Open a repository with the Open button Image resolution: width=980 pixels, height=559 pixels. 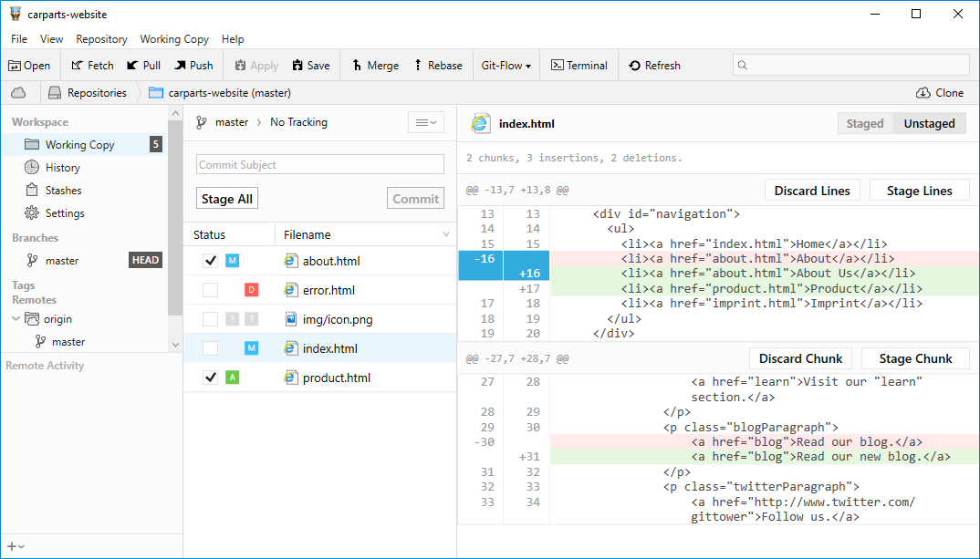(x=29, y=66)
